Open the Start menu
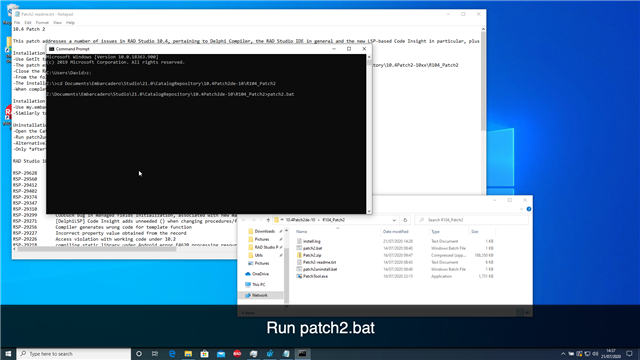640x360 pixels. click(x=8, y=354)
